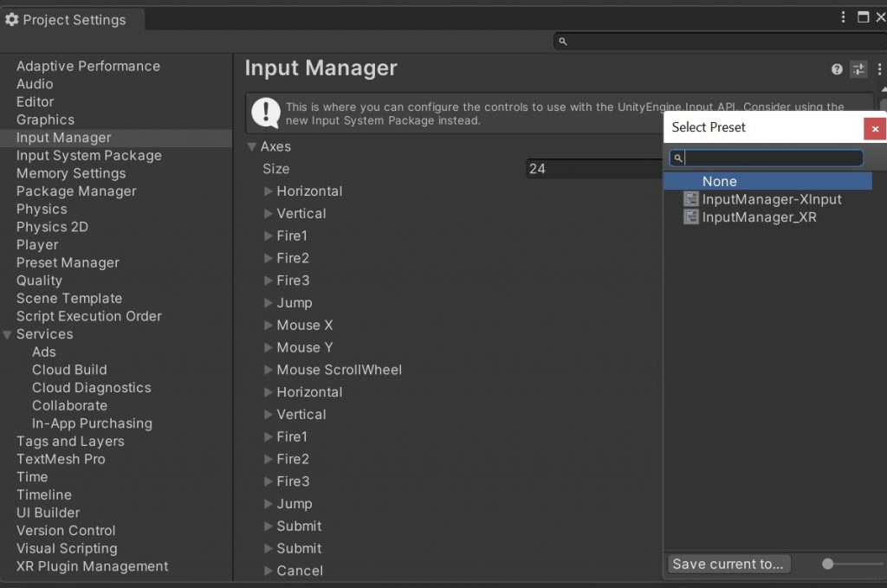Open Timeline settings category

click(43, 495)
